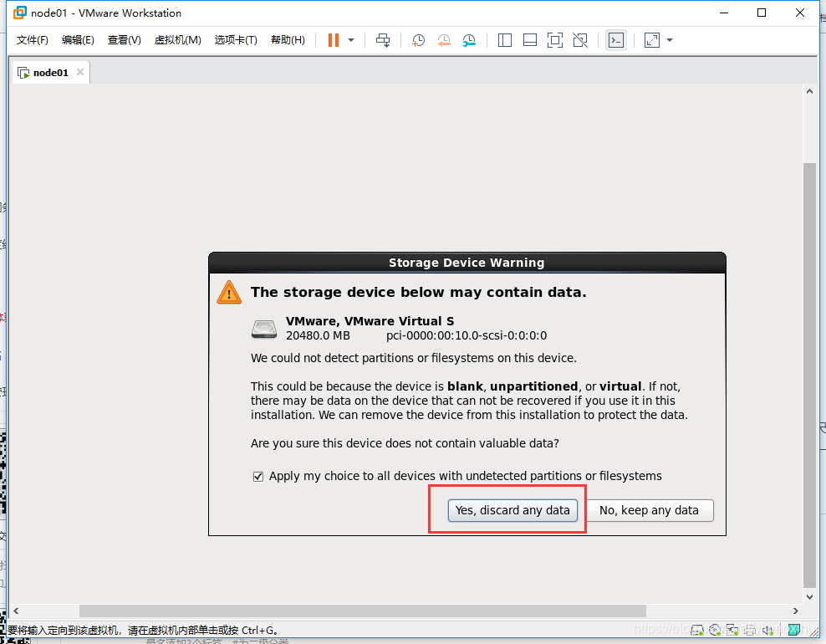Click the network adapter status bar icon
This screenshot has width=826, height=644.
[x=732, y=630]
